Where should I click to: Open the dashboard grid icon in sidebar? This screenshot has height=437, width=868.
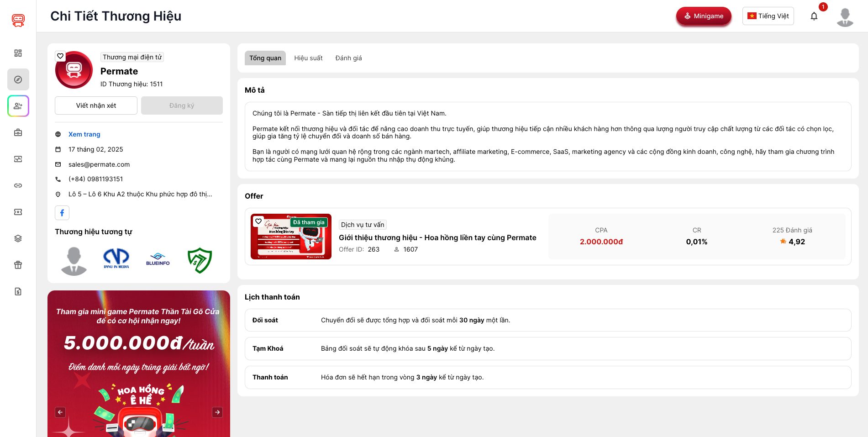[x=18, y=53]
